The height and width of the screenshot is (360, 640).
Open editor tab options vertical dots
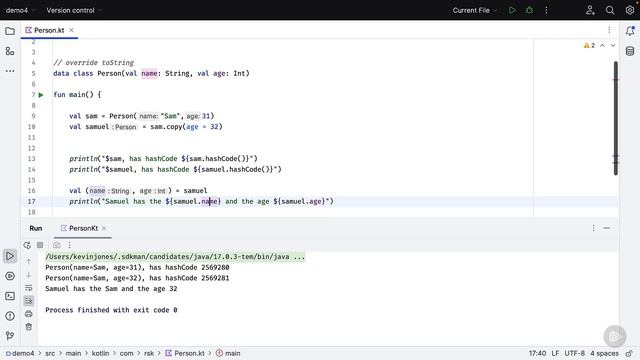[x=609, y=30]
